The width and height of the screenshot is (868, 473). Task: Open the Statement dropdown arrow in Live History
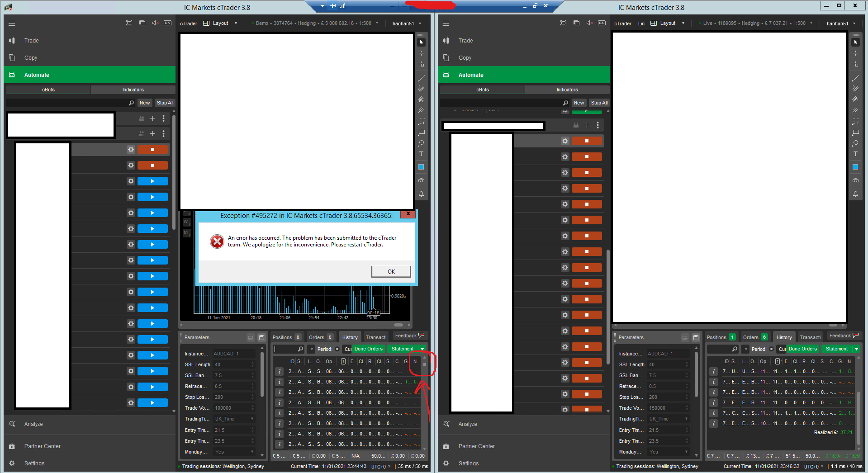tap(856, 349)
